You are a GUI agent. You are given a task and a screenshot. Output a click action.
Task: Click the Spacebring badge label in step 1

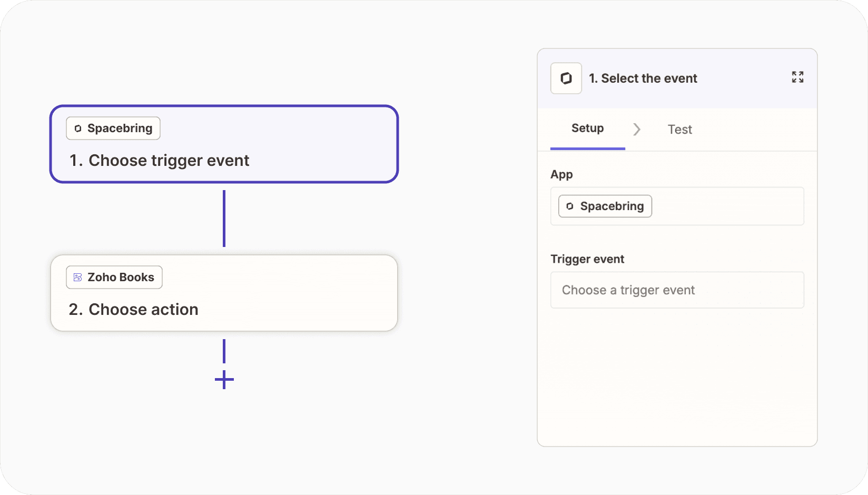(120, 128)
